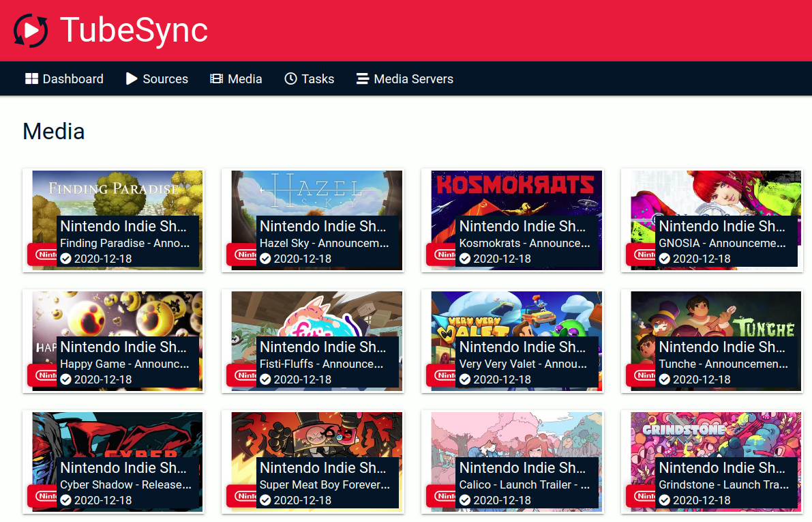Go to the Sources page
The height and width of the screenshot is (522, 812).
[157, 78]
